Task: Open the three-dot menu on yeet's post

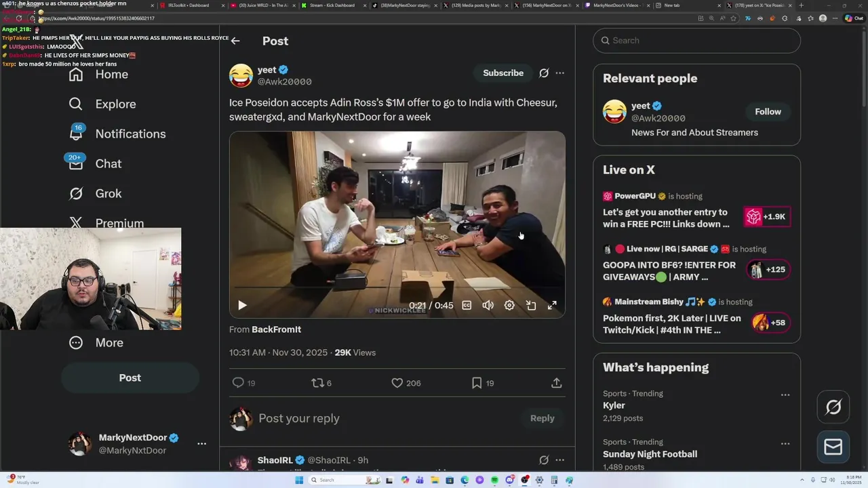Action: (559, 73)
